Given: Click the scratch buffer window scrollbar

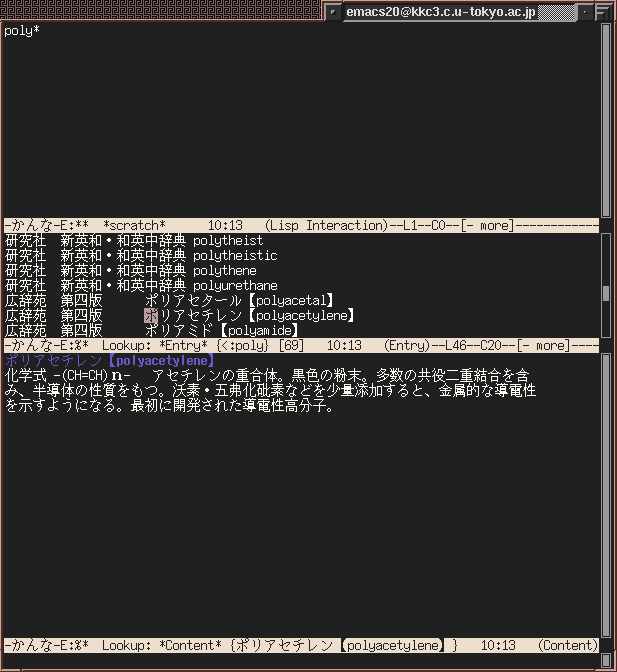Looking at the screenshot, I should 605,120.
